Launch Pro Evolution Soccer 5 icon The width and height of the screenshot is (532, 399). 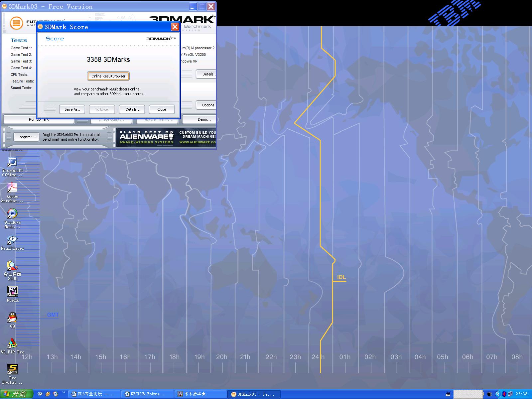pos(12,369)
